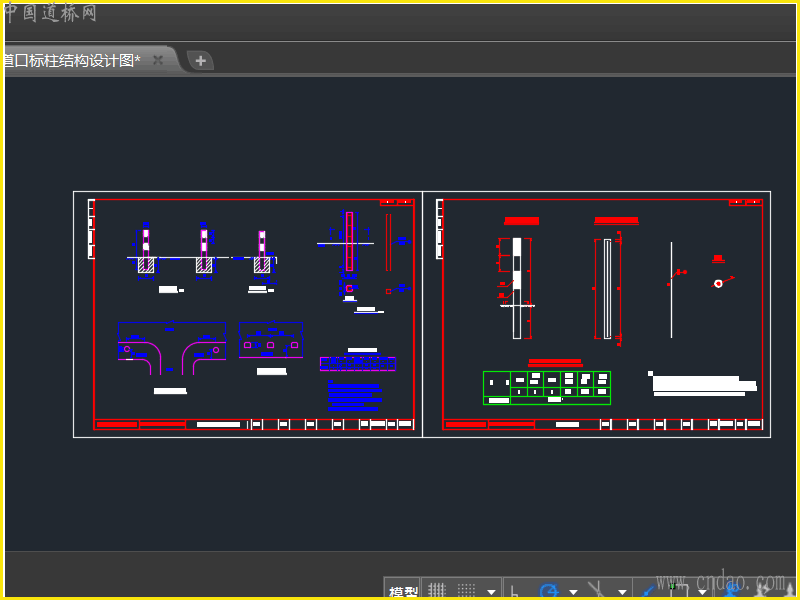Open polar tracking angle dropdown arrow
The image size is (800, 600).
(x=573, y=592)
